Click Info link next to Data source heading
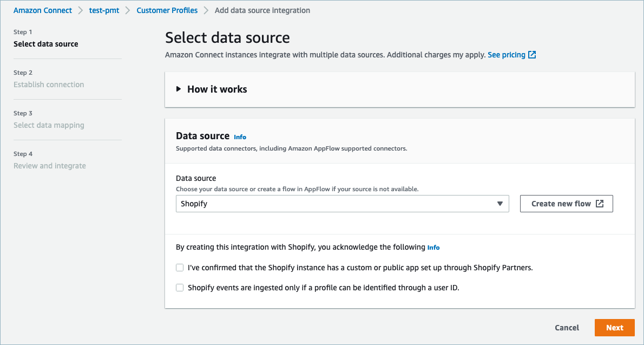Image resolution: width=644 pixels, height=345 pixels. (x=240, y=137)
